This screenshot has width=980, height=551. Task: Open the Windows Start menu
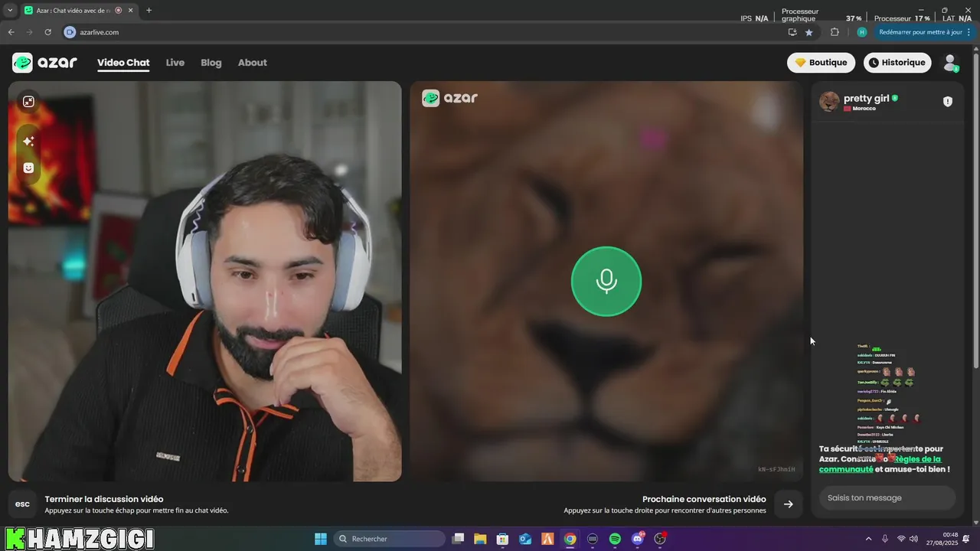point(321,539)
